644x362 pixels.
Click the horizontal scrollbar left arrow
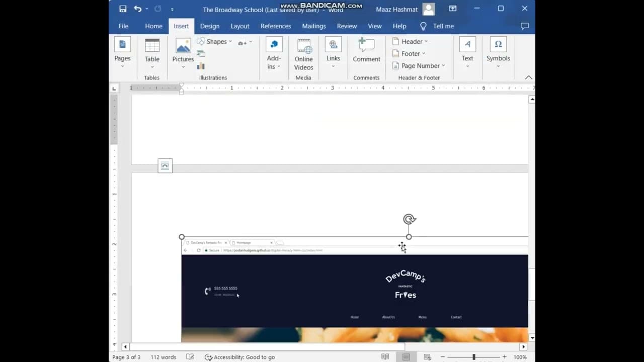point(125,347)
